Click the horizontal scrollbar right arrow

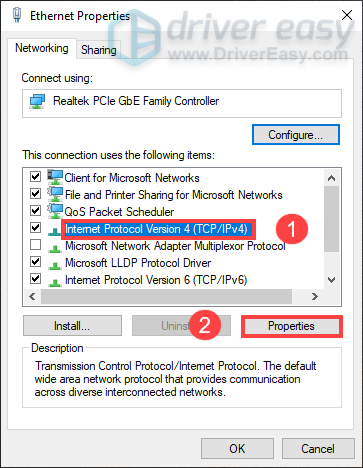click(x=314, y=296)
